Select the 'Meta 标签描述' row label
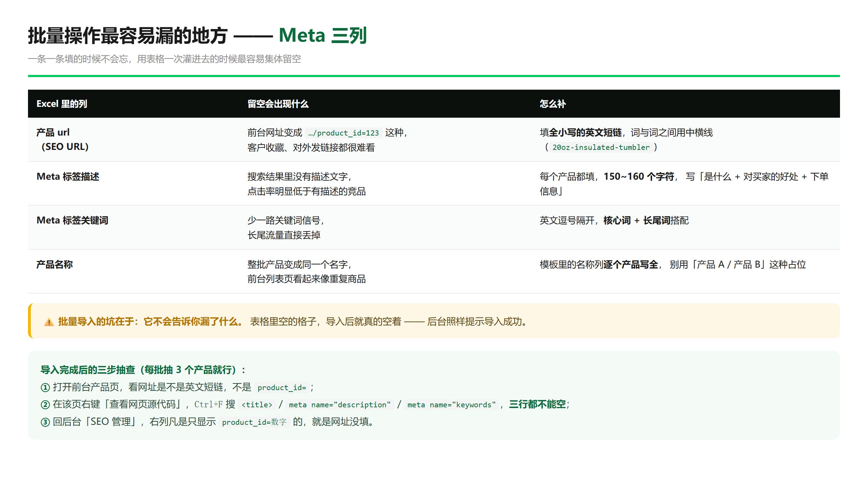The width and height of the screenshot is (868, 477). click(x=68, y=177)
